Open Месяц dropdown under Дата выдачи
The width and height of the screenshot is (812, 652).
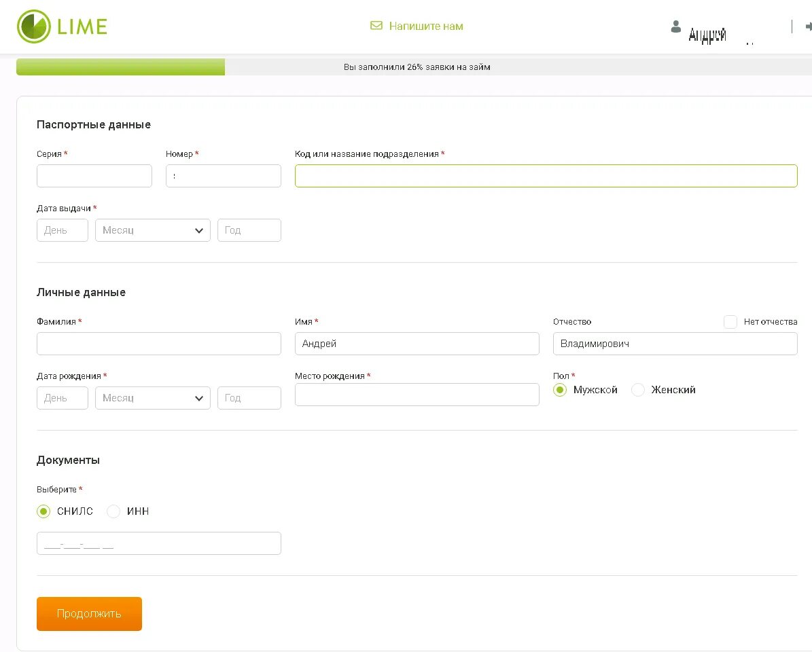tap(153, 230)
